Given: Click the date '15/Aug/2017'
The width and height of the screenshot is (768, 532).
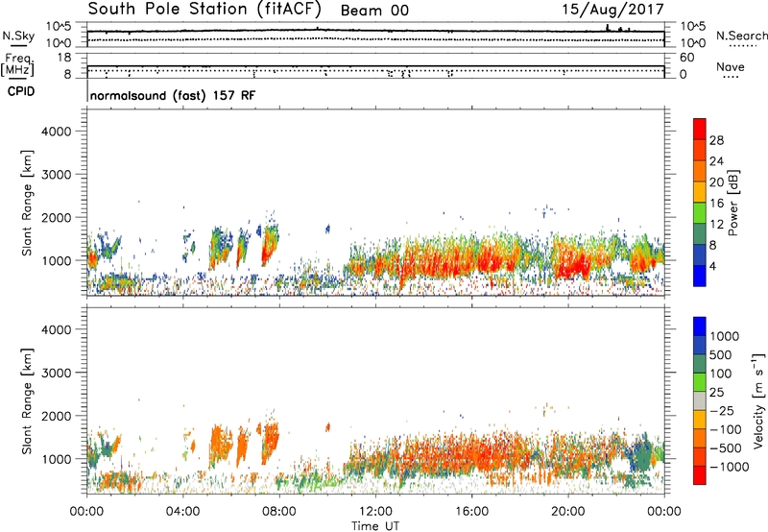Looking at the screenshot, I should click(613, 10).
